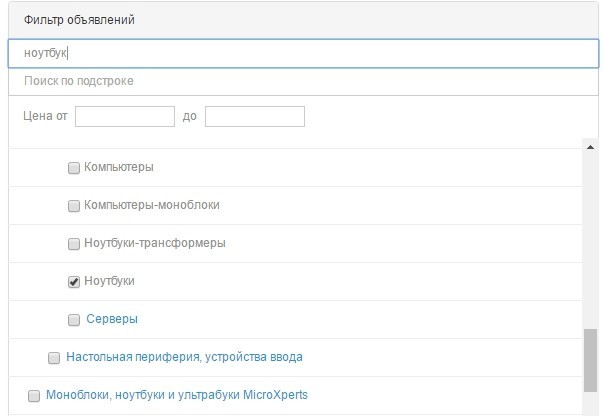
Task: Check the 'Компьютеры' checkbox
Action: 74,168
